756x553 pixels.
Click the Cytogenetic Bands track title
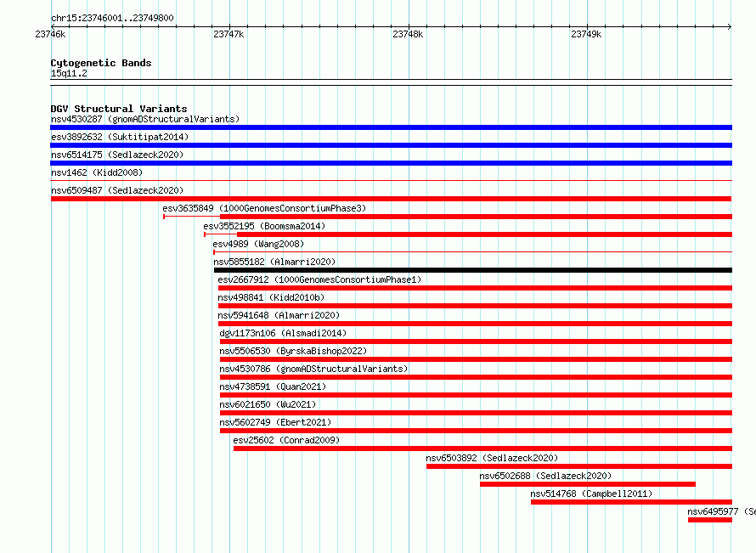point(101,63)
